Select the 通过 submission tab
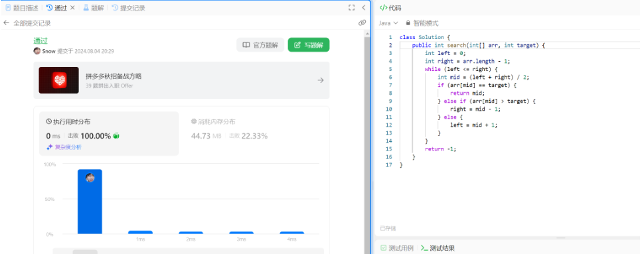This screenshot has height=254, width=644. [56, 8]
